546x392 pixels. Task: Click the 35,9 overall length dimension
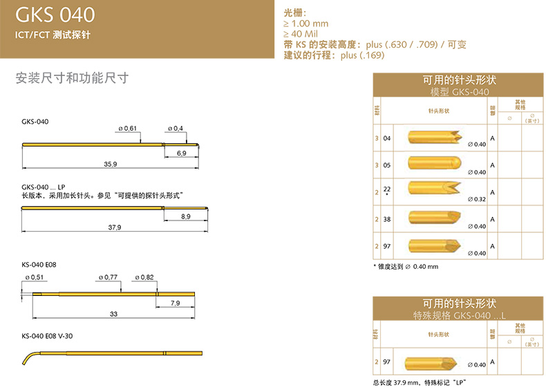coord(111,164)
